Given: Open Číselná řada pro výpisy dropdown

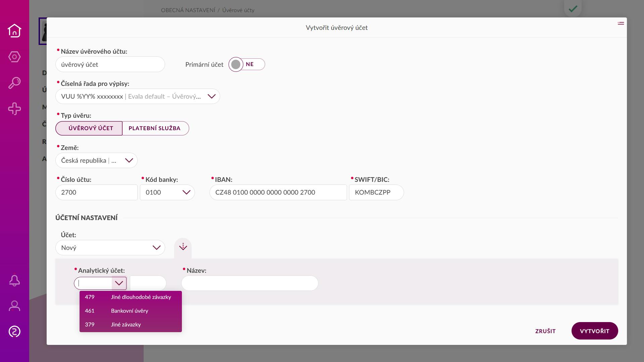Looking at the screenshot, I should (138, 96).
